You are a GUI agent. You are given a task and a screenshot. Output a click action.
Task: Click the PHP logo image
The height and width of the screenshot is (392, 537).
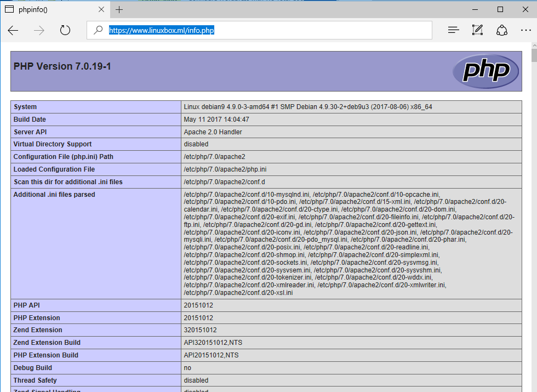click(x=485, y=71)
